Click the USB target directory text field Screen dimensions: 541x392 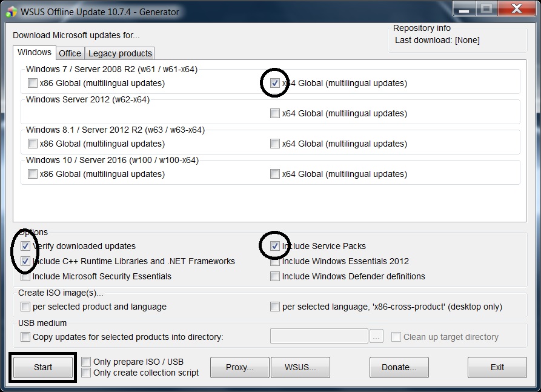coord(319,336)
